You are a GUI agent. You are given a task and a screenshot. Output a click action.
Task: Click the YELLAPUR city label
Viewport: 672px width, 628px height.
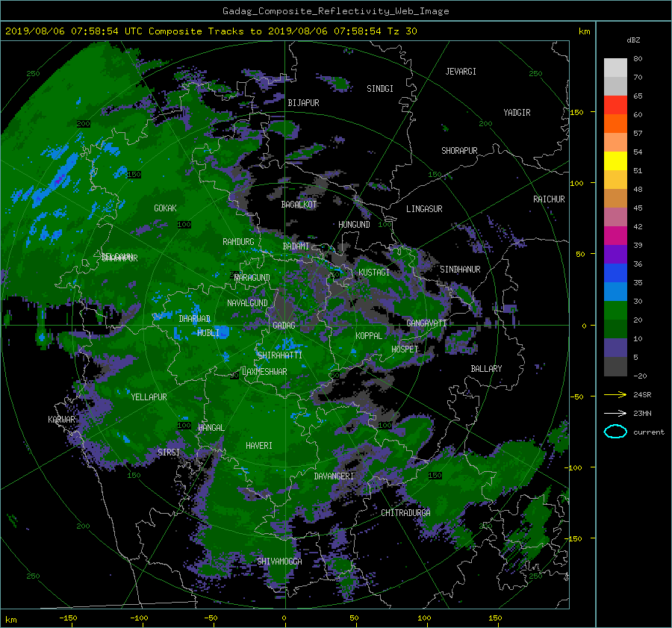click(149, 397)
